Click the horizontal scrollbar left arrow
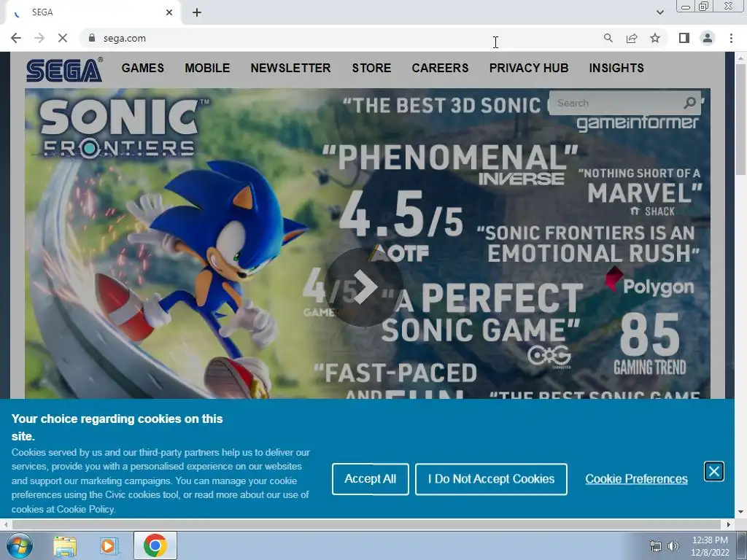Screen dimensions: 747x560 (5, 524)
